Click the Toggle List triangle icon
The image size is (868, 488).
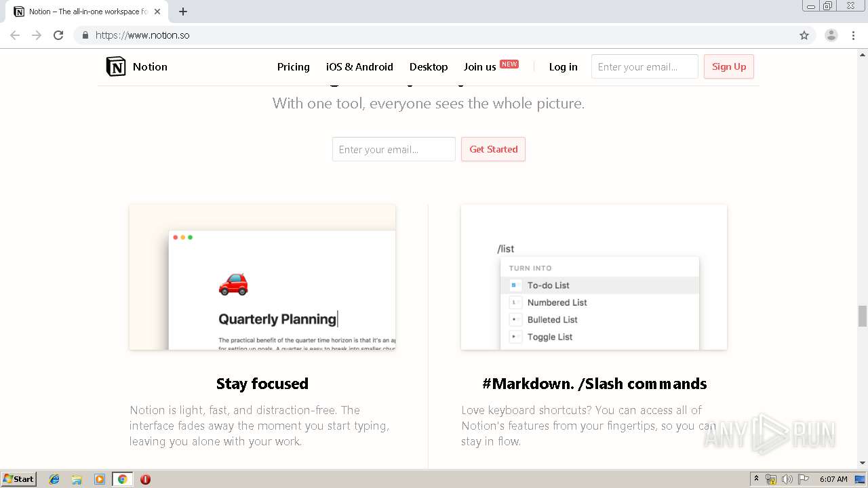515,337
